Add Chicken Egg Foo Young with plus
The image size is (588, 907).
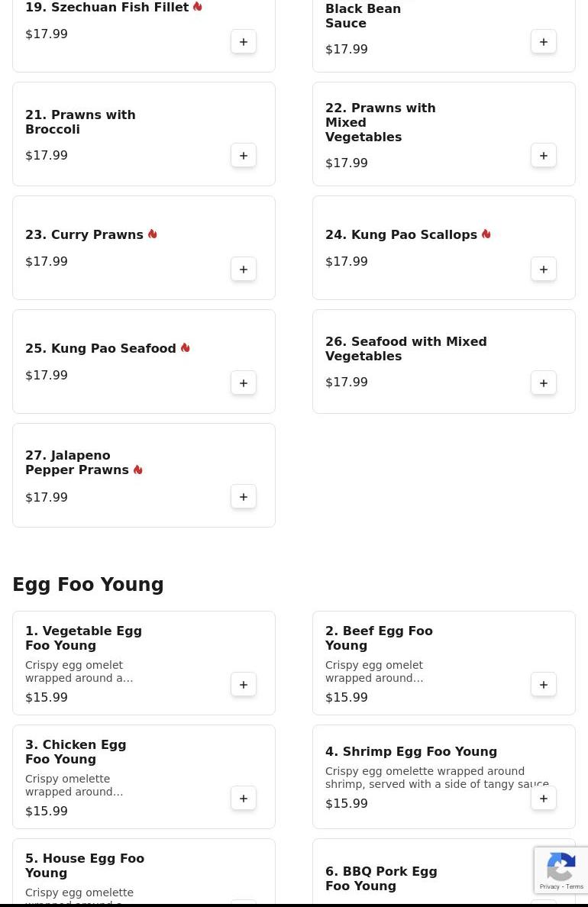[244, 799]
